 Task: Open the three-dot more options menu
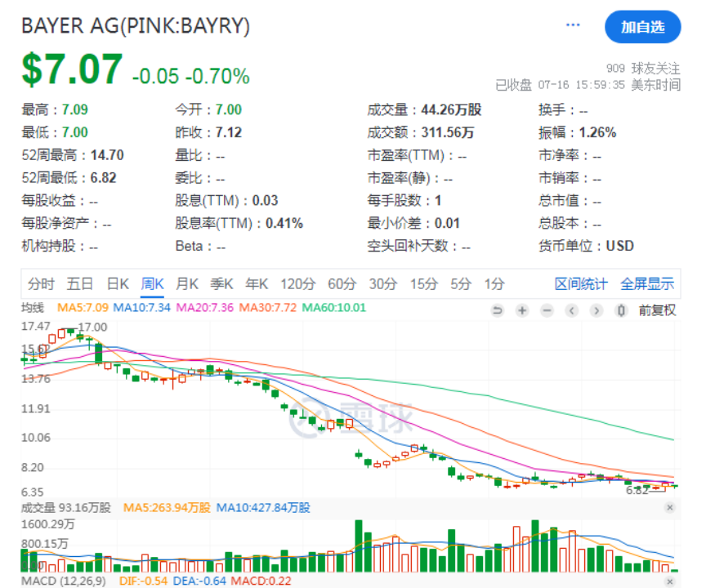(573, 24)
